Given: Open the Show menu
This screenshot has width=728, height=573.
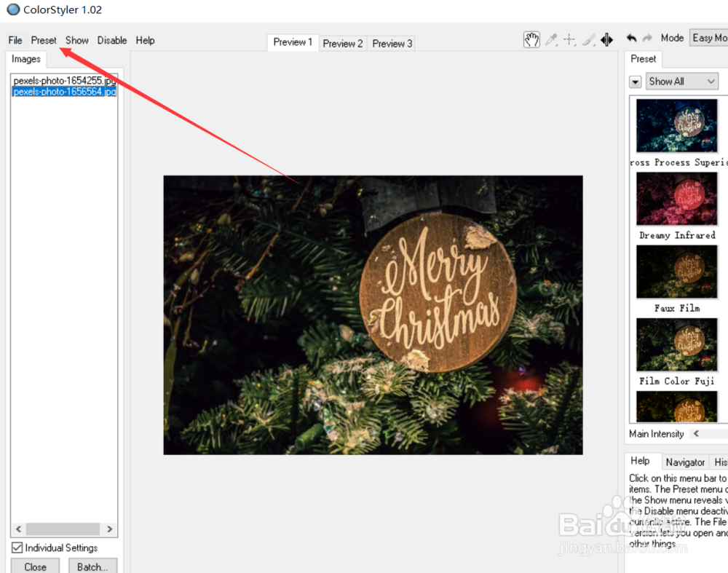Looking at the screenshot, I should click(76, 40).
